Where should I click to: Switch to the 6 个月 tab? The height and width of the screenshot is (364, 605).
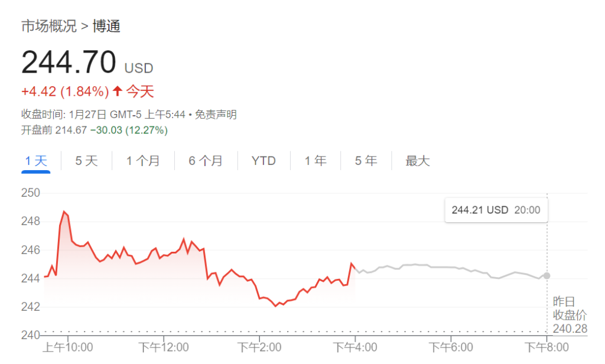click(206, 161)
